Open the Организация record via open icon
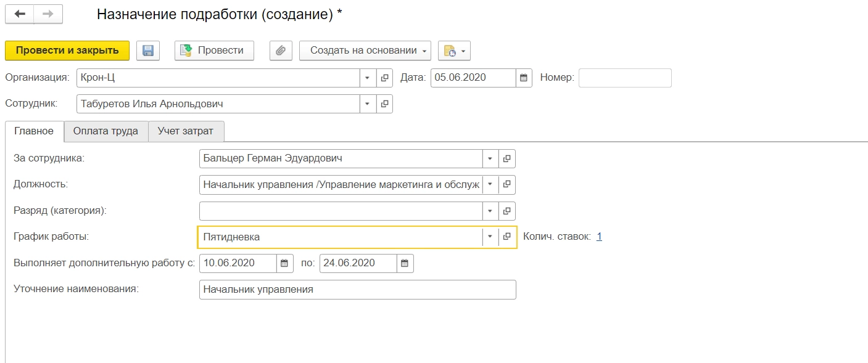Image resolution: width=868 pixels, height=363 pixels. (x=384, y=78)
